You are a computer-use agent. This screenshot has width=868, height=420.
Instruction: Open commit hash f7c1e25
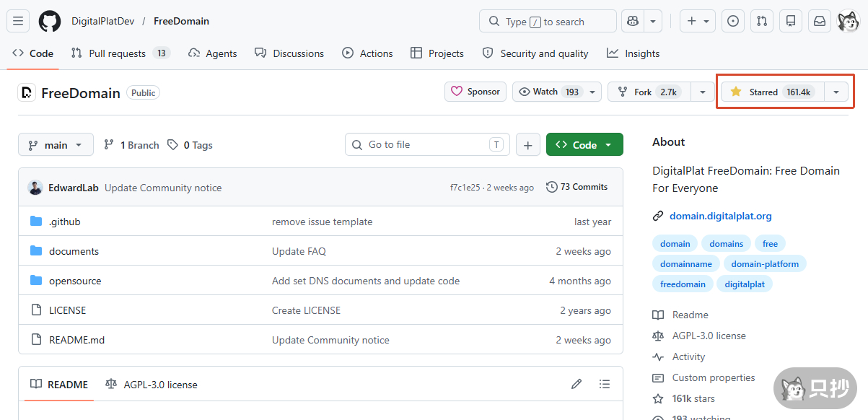(x=465, y=188)
